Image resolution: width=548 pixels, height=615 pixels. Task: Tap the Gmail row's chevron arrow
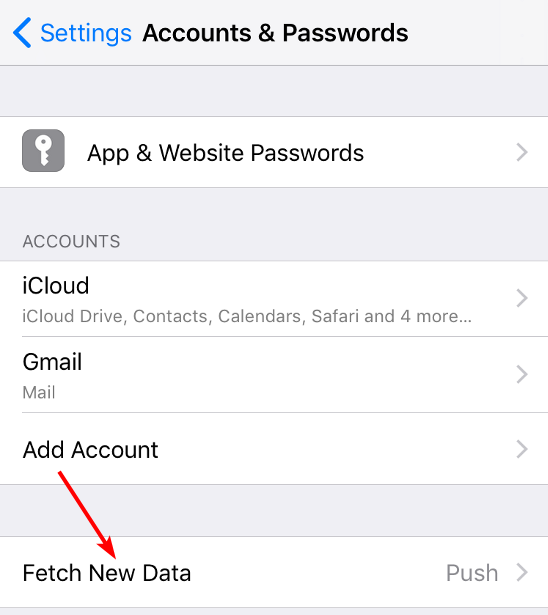(x=522, y=374)
